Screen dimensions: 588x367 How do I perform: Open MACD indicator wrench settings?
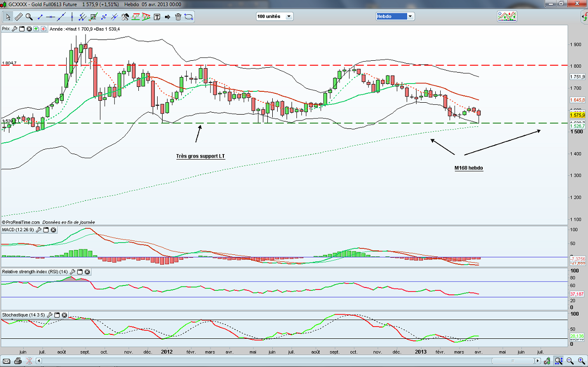[x=38, y=230]
